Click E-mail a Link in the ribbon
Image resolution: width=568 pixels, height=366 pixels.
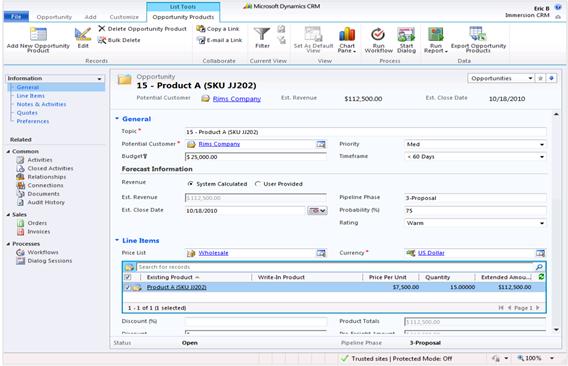[x=219, y=40]
